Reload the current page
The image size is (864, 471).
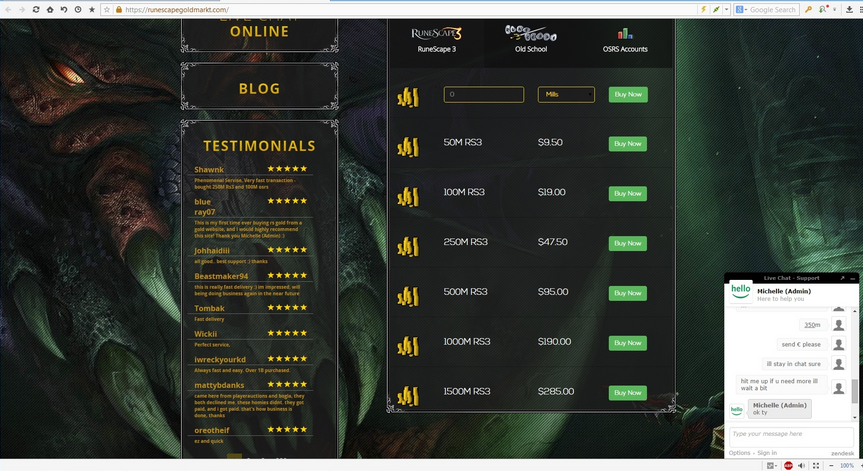pyautogui.click(x=36, y=9)
